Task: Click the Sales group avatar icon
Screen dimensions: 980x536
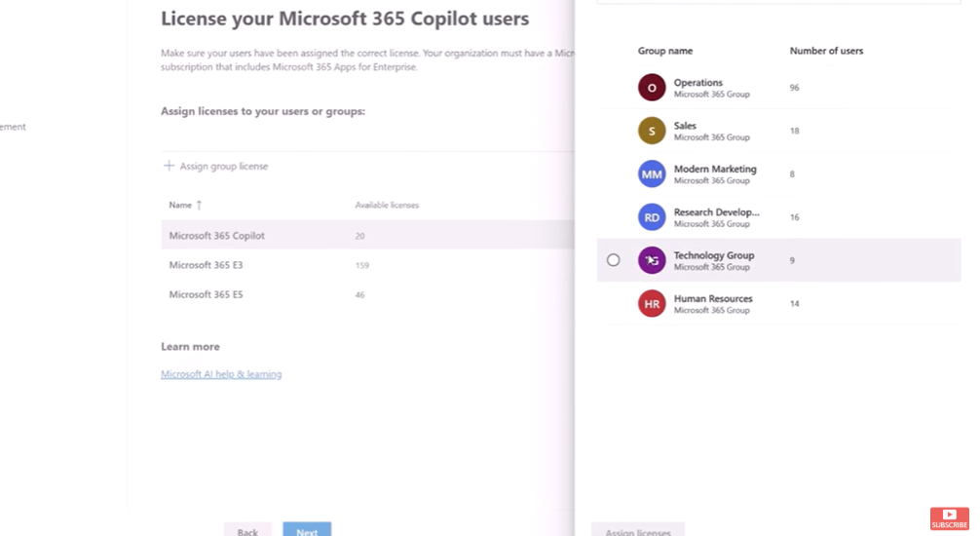Action: [x=652, y=131]
